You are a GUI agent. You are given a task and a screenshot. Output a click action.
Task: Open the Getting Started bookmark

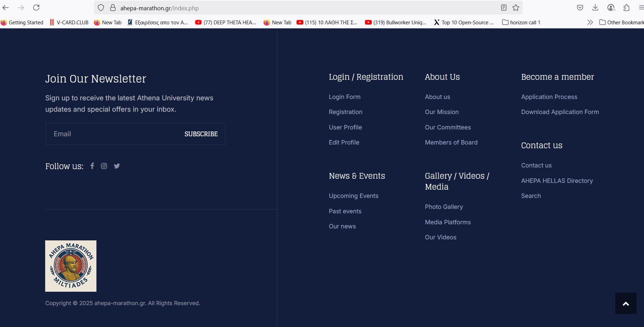(x=23, y=22)
